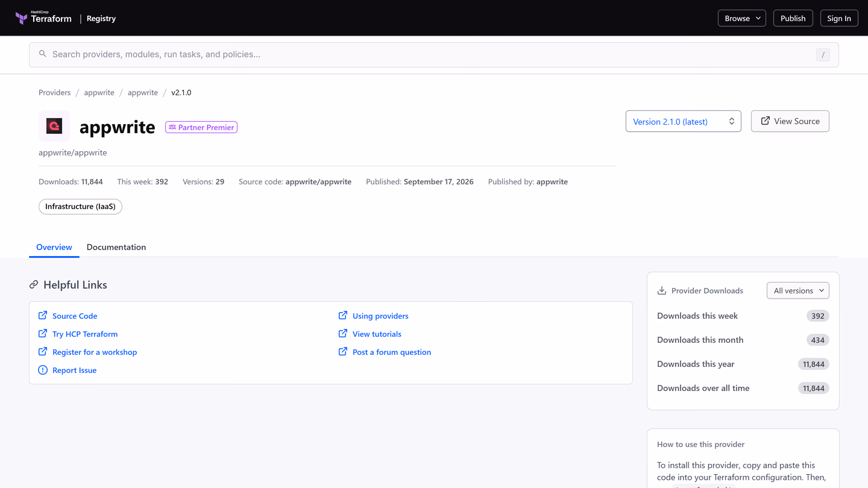Click the chain link icon beside Helpful Links

34,285
